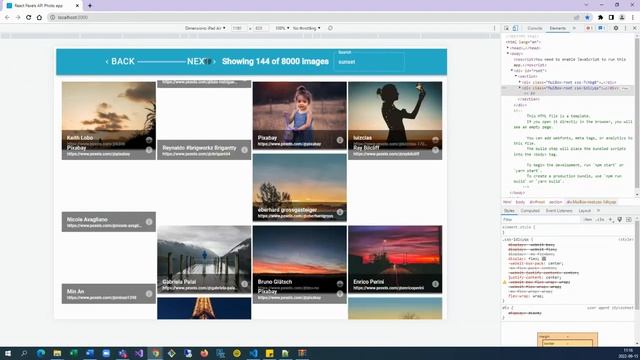Viewport: 640px width, 360px height.
Task: Toggle the computed styles sidebar icon
Action: pos(629,220)
